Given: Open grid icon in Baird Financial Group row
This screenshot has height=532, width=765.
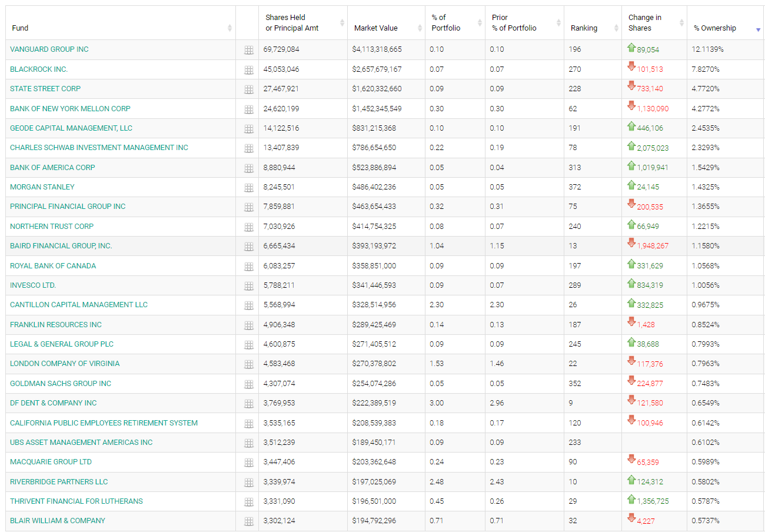Looking at the screenshot, I should tap(249, 247).
